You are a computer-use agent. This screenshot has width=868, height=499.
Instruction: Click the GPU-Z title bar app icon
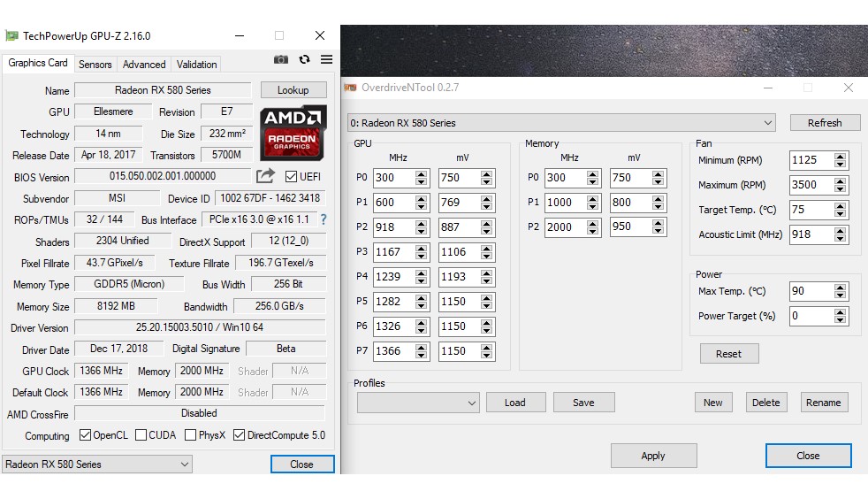pyautogui.click(x=11, y=36)
